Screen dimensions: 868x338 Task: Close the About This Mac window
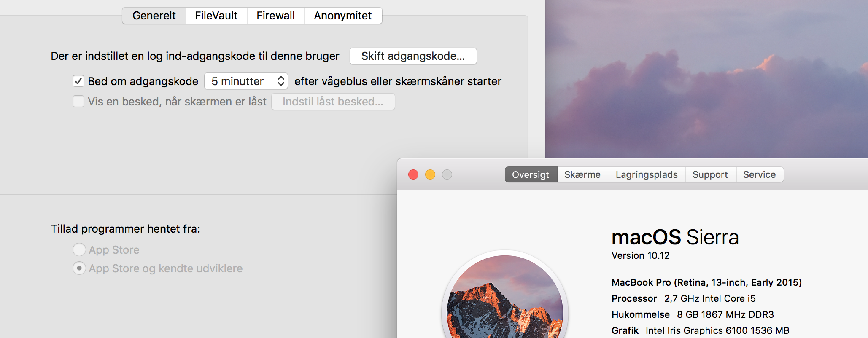click(x=413, y=174)
